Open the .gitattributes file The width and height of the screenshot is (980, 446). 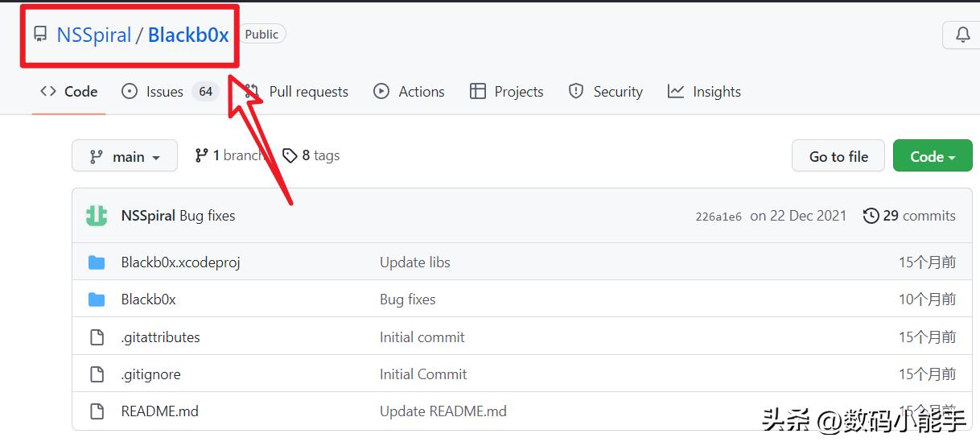click(x=160, y=337)
